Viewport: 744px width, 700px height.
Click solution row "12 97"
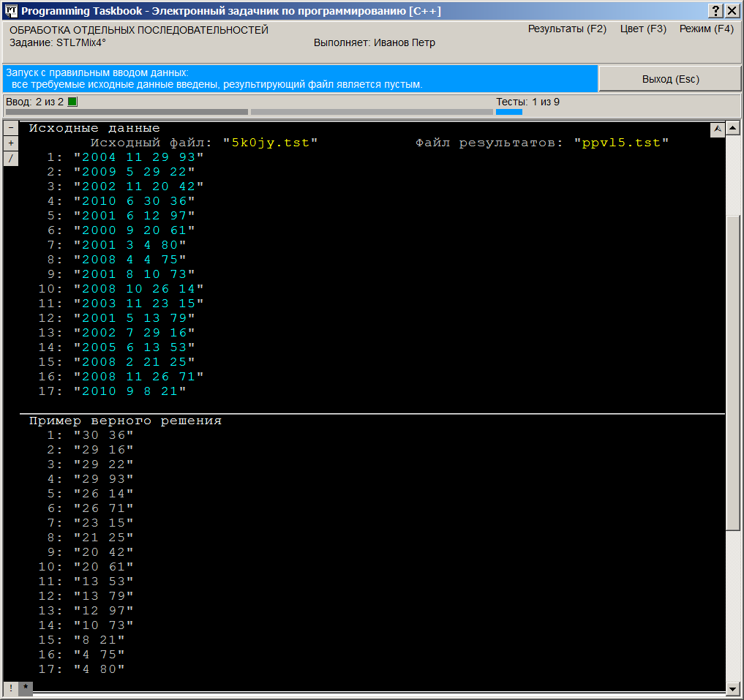click(x=103, y=611)
